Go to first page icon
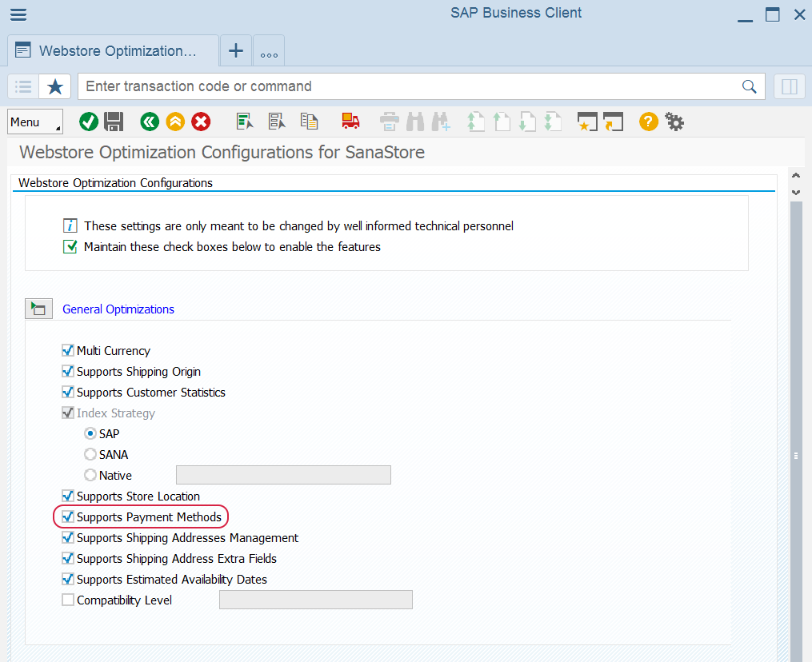Screen dimensions: 812x662 [475, 122]
